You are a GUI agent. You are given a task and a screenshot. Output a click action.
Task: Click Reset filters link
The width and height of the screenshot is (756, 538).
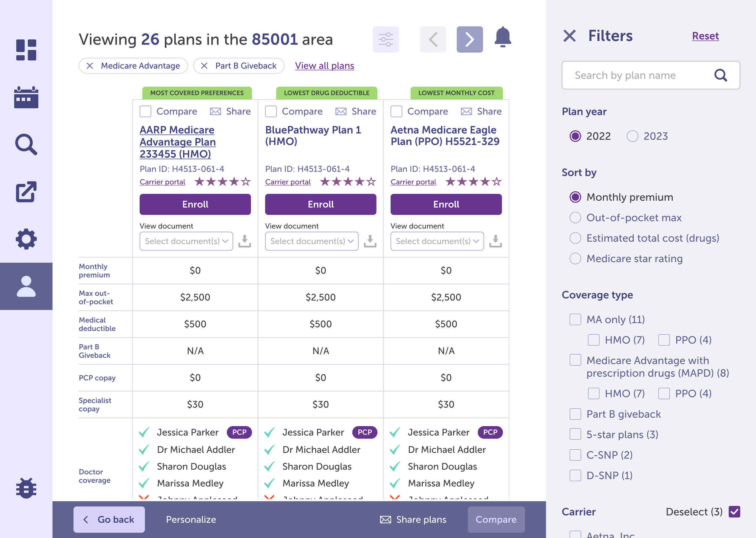click(x=705, y=36)
